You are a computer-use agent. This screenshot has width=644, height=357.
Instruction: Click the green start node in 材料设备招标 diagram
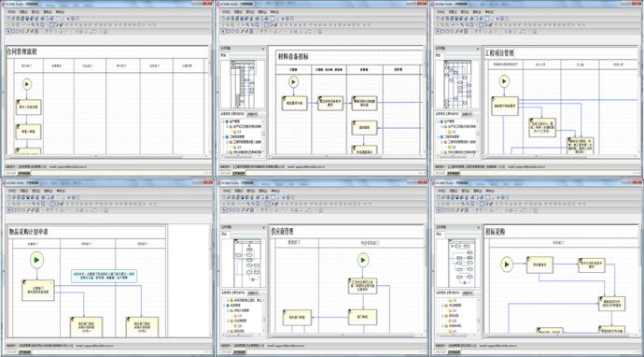click(x=293, y=82)
